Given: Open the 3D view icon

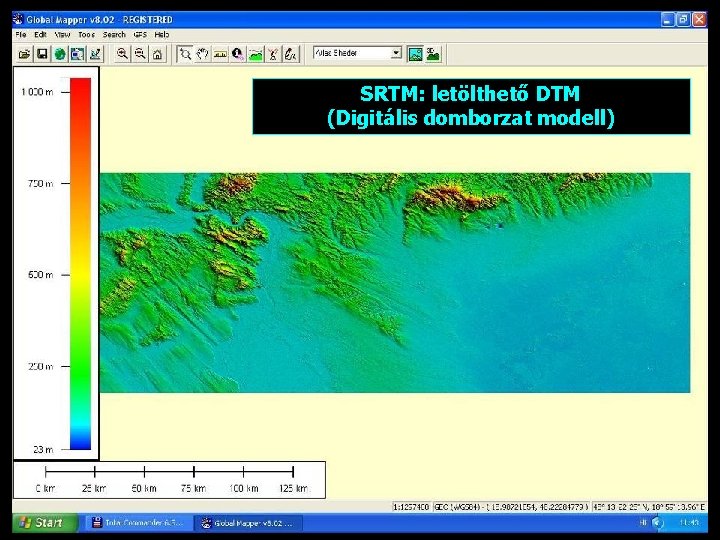Looking at the screenshot, I should [x=433, y=54].
